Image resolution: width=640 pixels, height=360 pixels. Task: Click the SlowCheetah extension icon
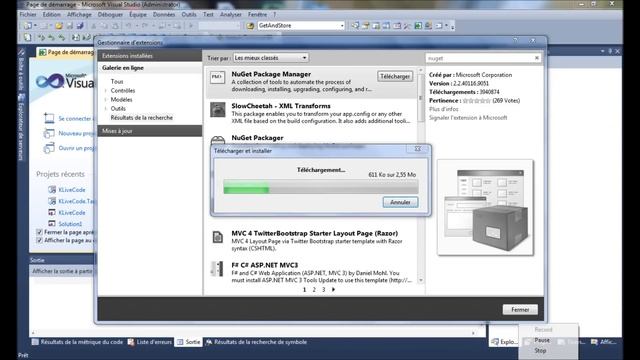coord(218,110)
